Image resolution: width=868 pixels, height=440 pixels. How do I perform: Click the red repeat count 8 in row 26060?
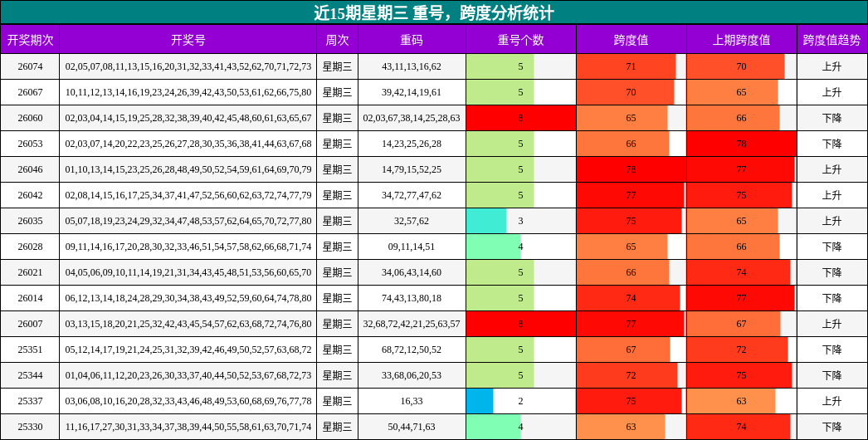pos(520,118)
